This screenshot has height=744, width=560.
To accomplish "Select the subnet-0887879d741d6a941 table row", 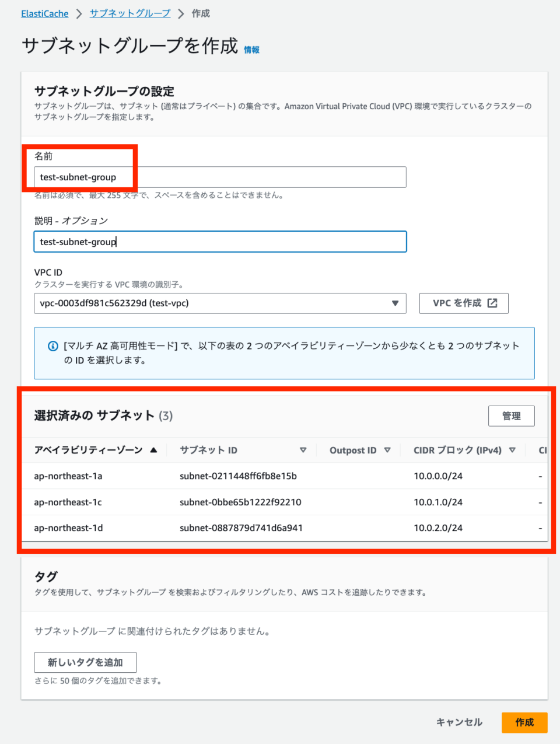I will 238,528.
